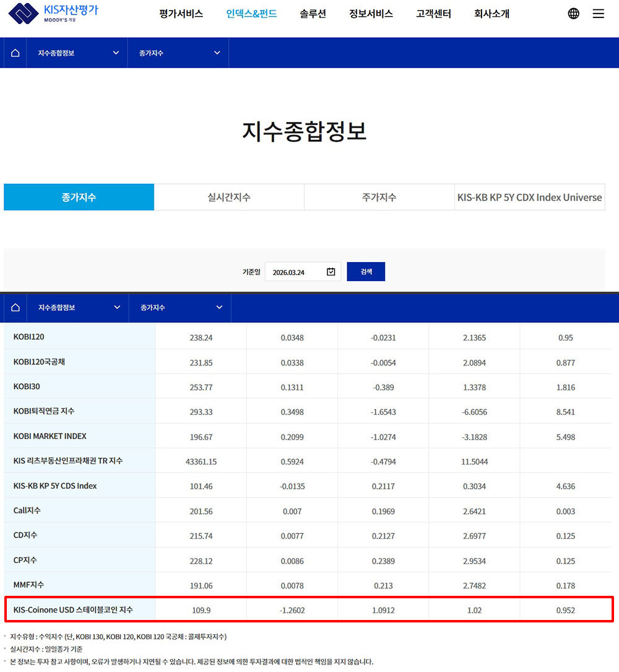
Task: Click value 2.9534 in CP지수 row
Action: tap(474, 561)
